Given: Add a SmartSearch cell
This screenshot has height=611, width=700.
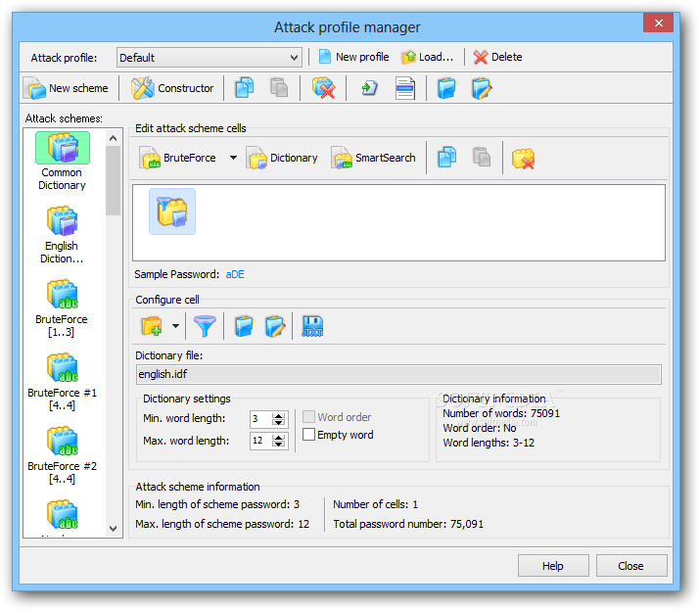Looking at the screenshot, I should tap(373, 158).
